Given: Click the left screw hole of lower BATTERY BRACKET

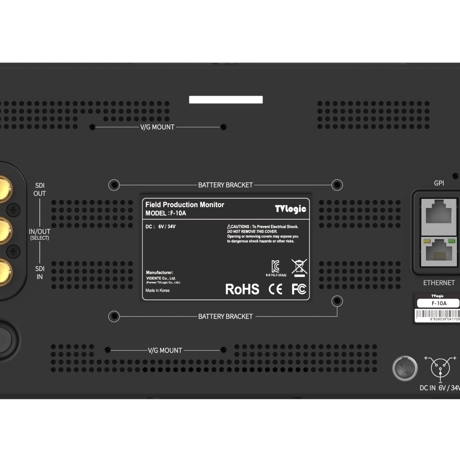Looking at the screenshot, I should click(114, 316).
